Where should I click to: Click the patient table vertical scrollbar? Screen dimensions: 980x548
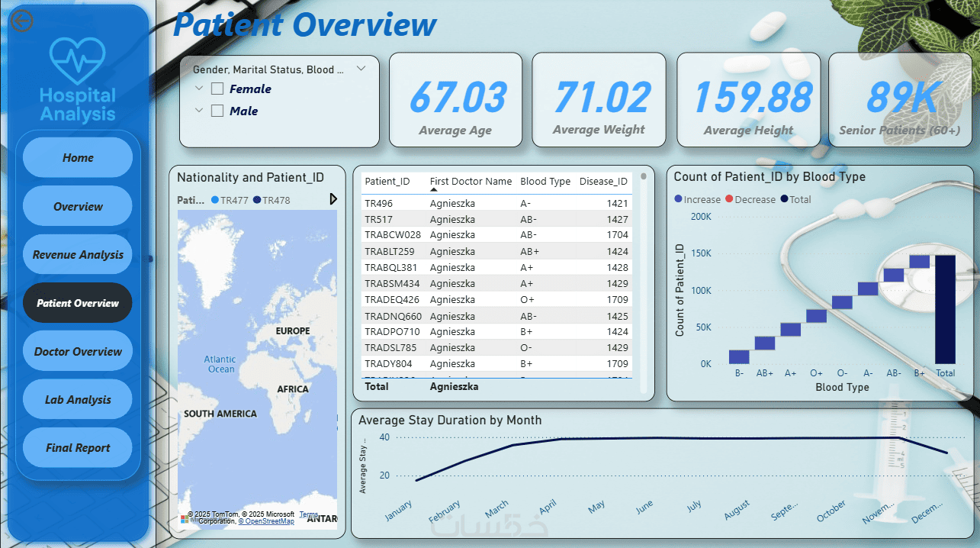click(644, 282)
